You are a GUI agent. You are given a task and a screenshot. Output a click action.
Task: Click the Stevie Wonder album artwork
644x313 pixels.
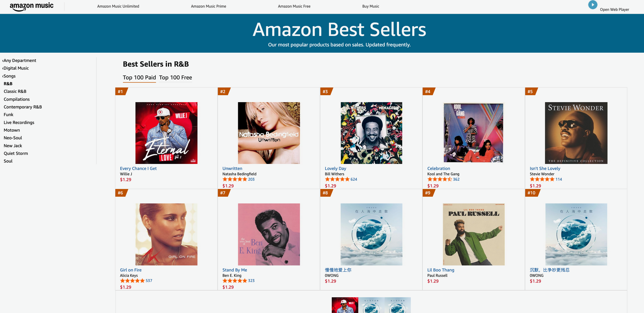coord(576,133)
